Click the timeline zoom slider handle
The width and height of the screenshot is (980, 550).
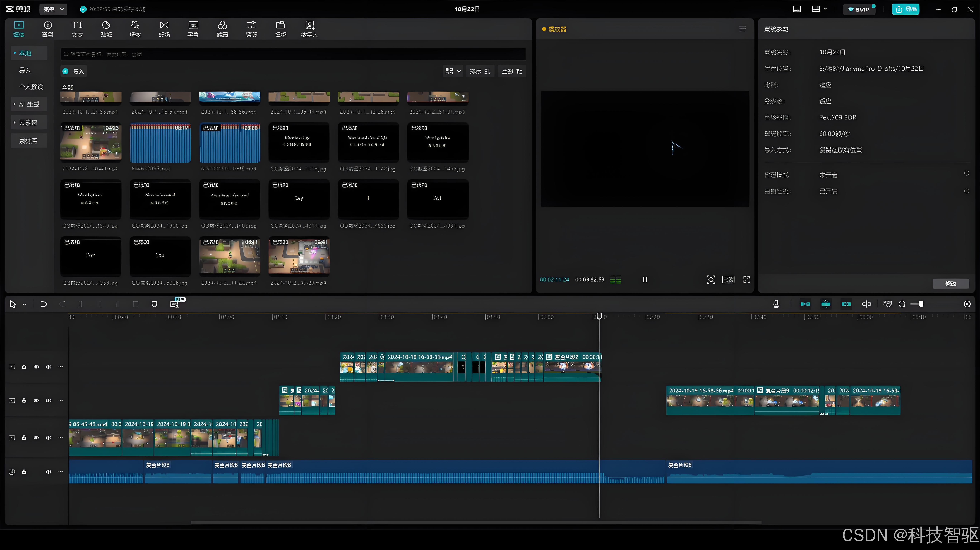click(921, 304)
